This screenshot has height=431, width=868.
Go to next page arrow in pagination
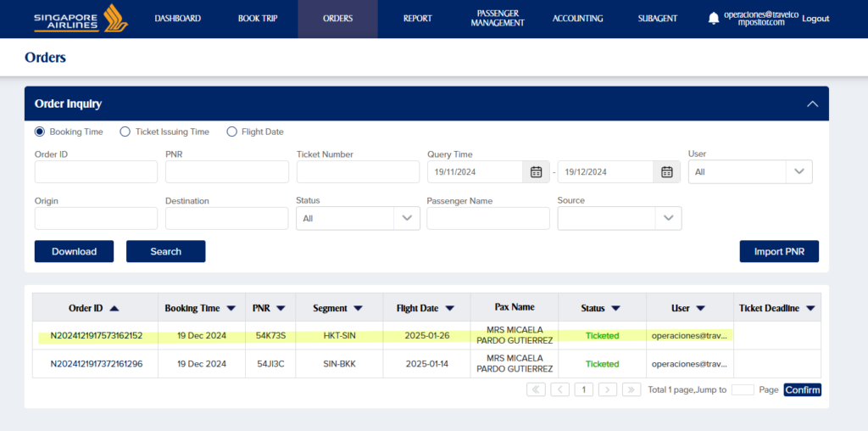(607, 389)
